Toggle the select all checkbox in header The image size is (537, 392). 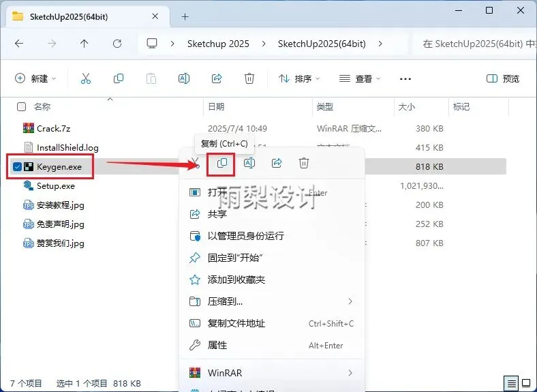[x=21, y=107]
